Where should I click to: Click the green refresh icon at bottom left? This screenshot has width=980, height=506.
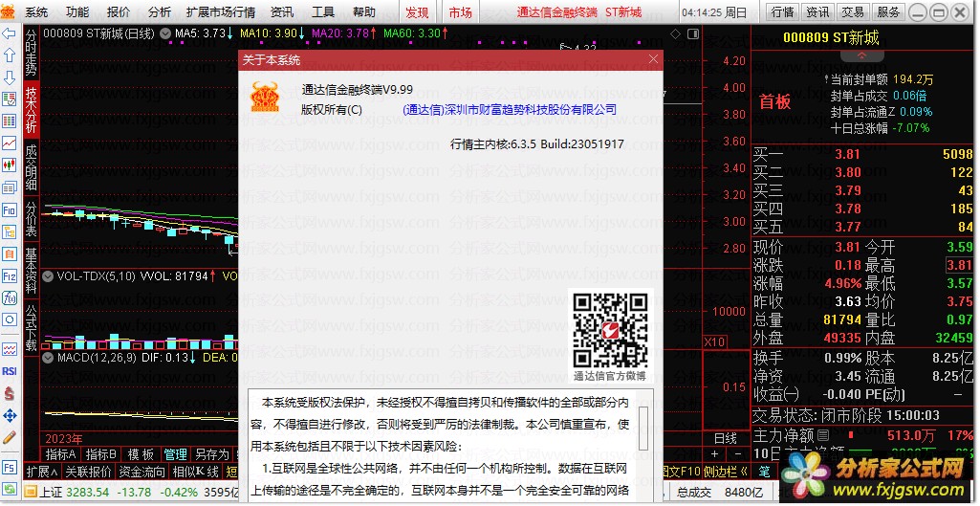click(x=10, y=489)
